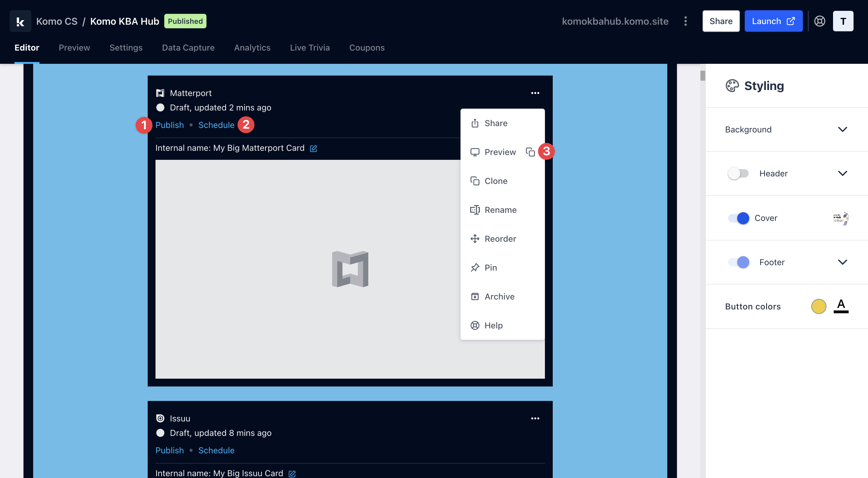Edit Issuu card internal name pencil icon

(292, 473)
